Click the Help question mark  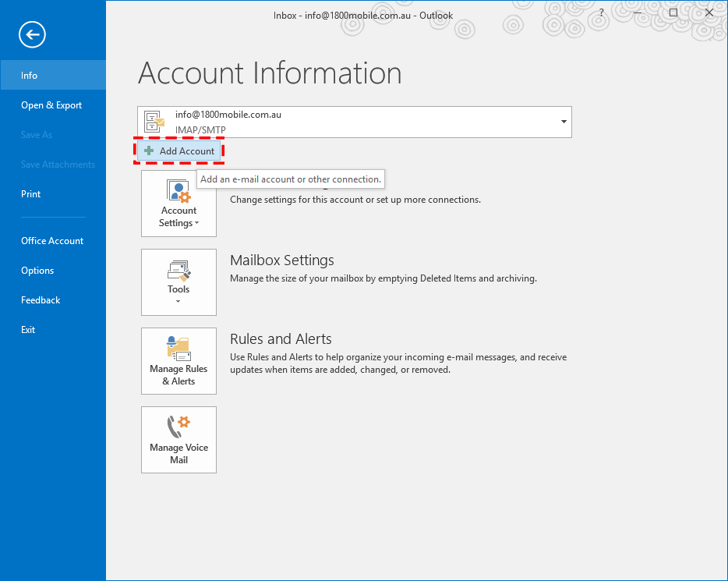(601, 13)
